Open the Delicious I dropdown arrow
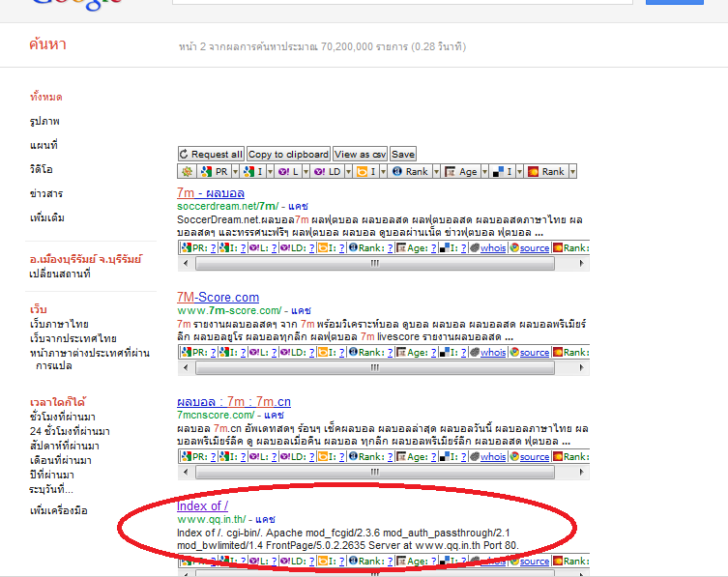 519,172
